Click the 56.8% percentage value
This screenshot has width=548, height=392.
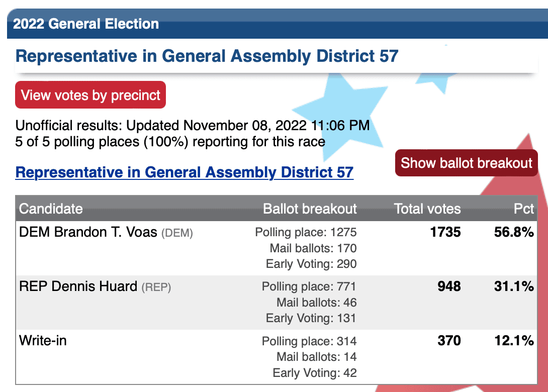click(x=514, y=232)
